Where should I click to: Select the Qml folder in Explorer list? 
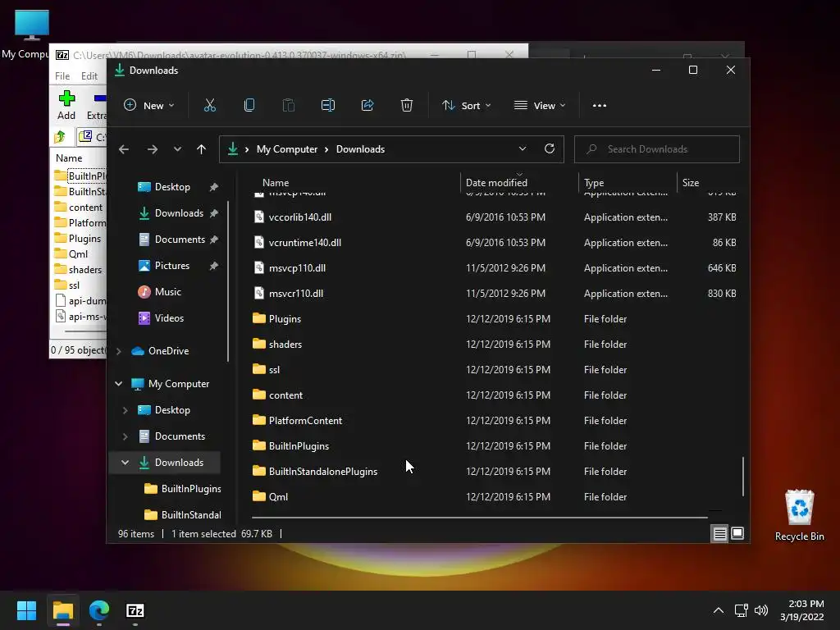278,496
